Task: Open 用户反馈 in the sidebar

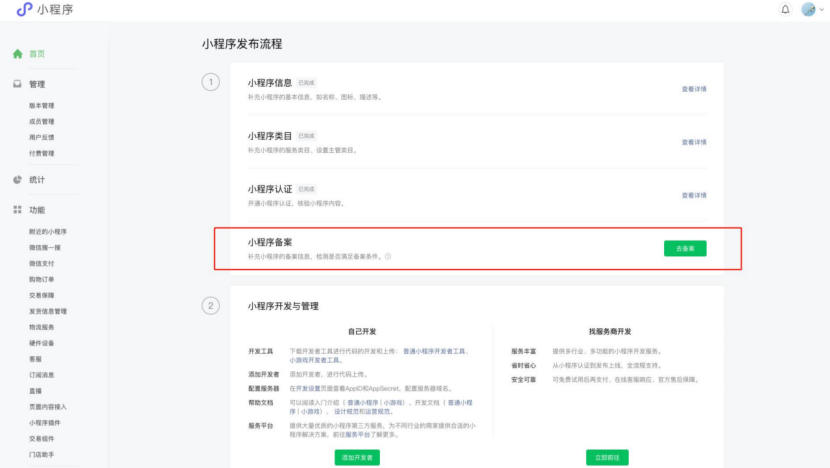Action: [42, 138]
